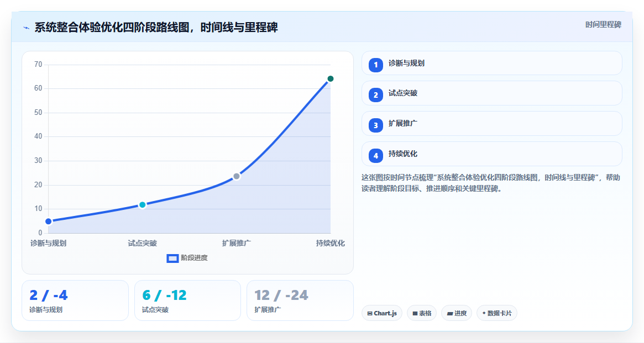Click the gray data point at 扩展推广
This screenshot has width=644, height=343.
[237, 176]
